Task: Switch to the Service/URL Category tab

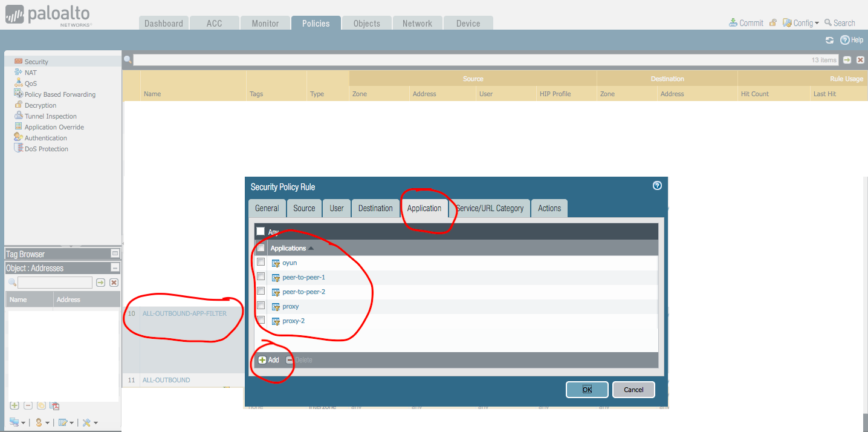Action: (x=490, y=208)
